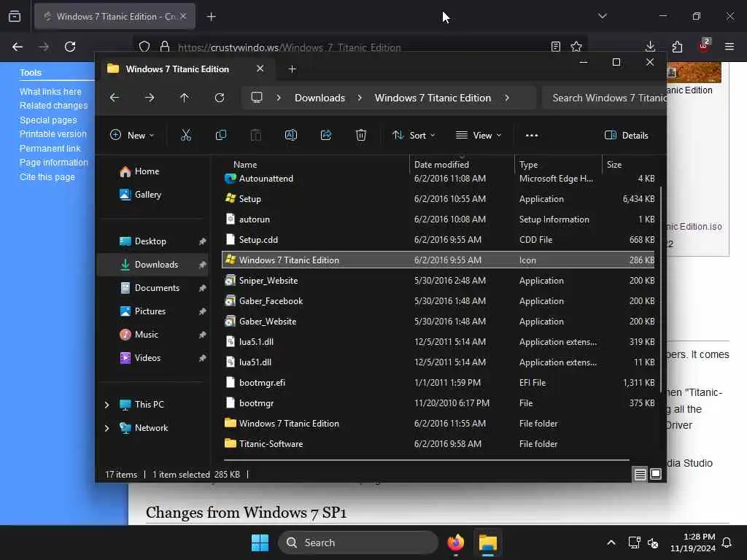Open Related changes link

point(53,105)
